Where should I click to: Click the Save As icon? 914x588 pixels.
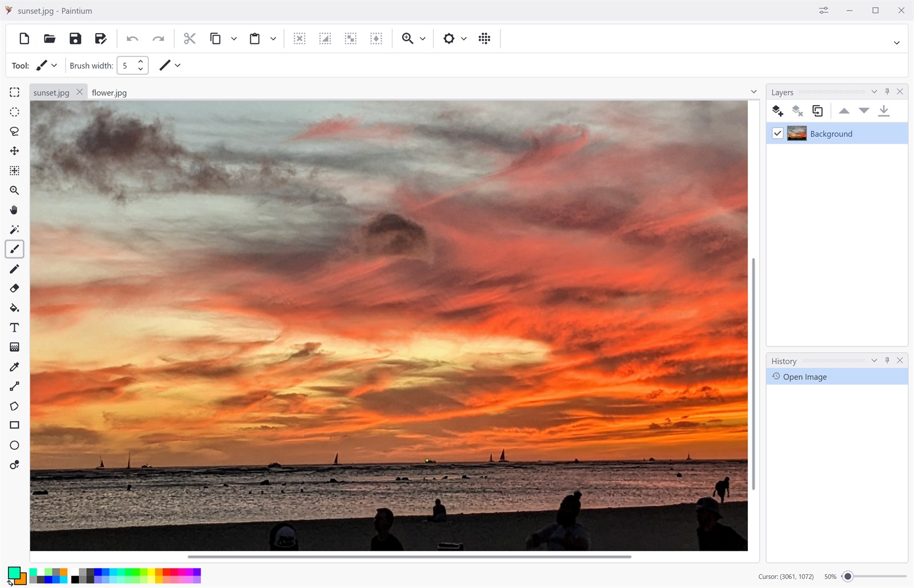101,38
